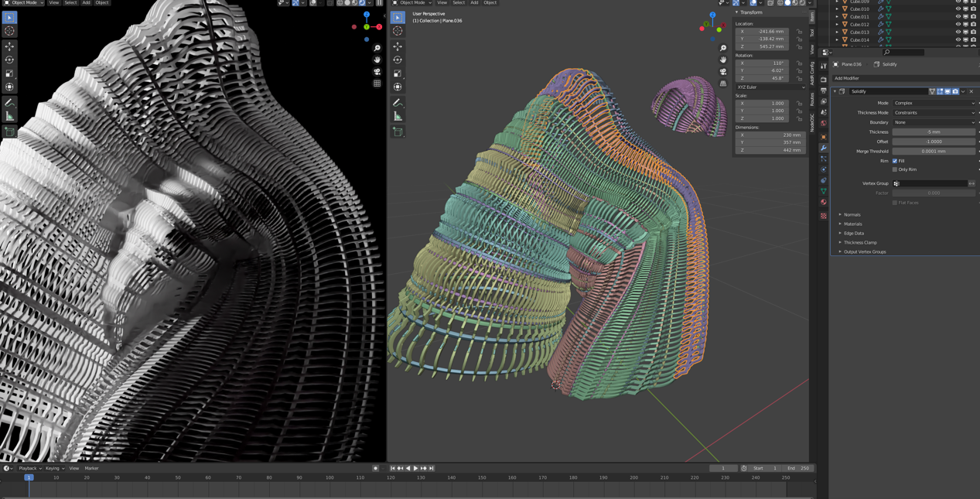Click the Add Modifier button

click(905, 78)
